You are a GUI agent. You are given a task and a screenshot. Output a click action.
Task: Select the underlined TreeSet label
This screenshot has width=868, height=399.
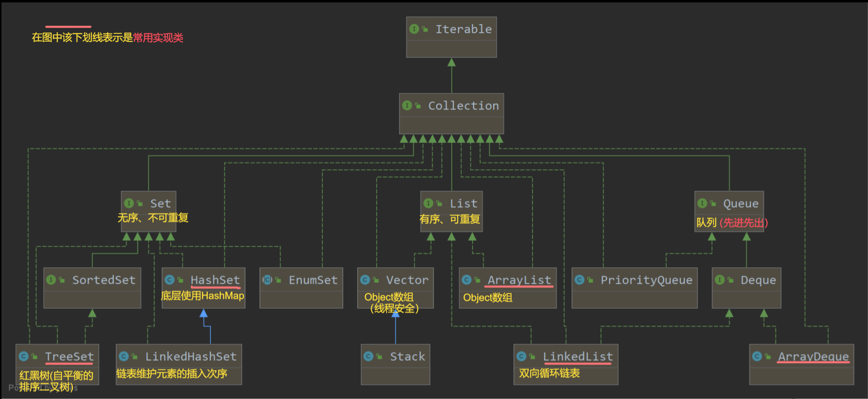(69, 357)
